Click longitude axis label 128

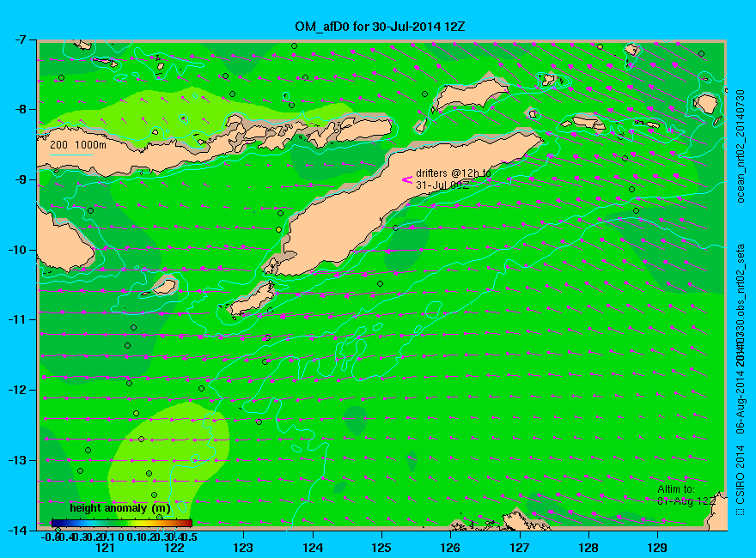tap(588, 548)
